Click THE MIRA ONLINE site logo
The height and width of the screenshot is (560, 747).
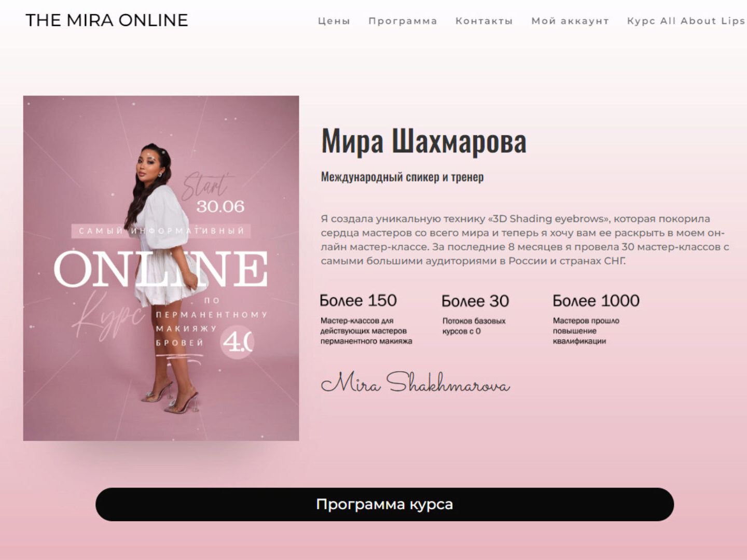(x=107, y=20)
